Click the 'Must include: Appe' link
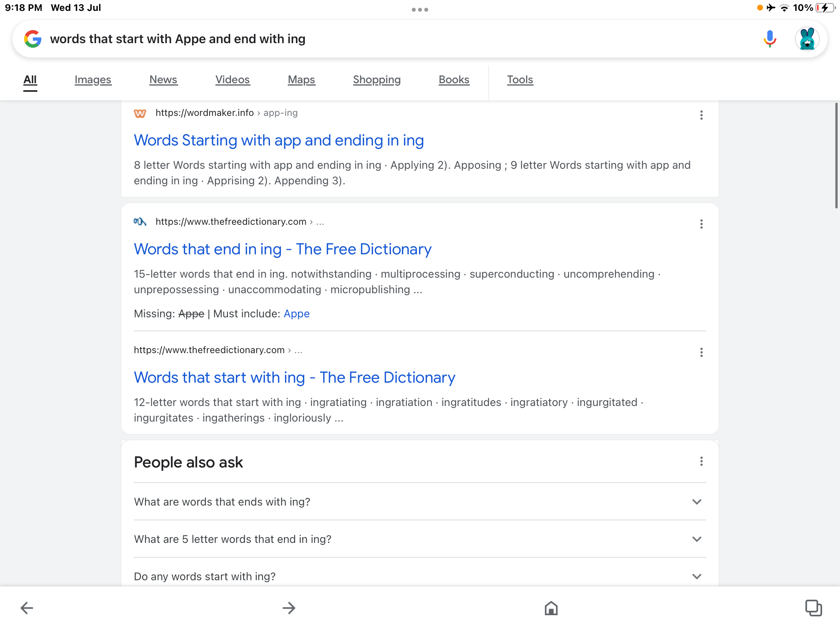840x630 pixels. coord(296,314)
